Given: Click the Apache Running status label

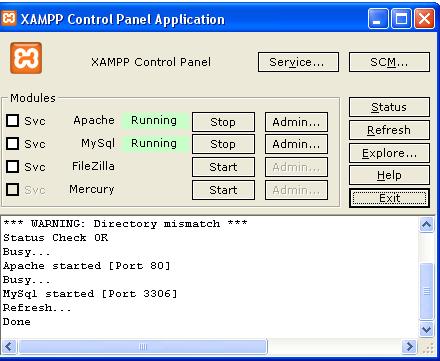Looking at the screenshot, I should 154,120.
